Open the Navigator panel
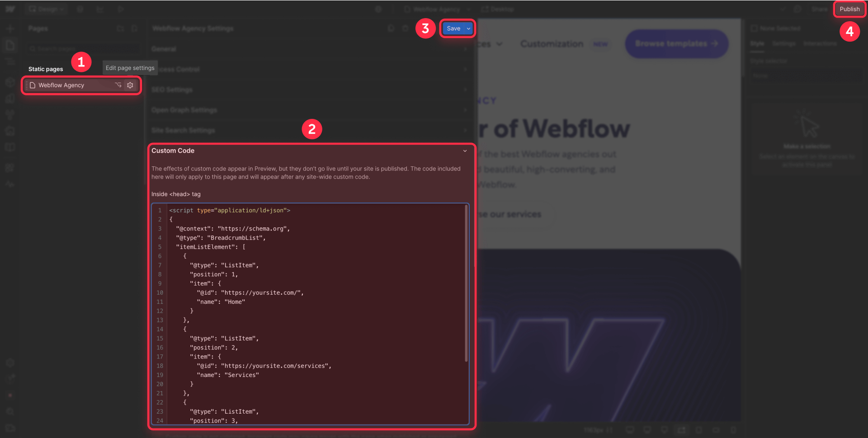 (x=10, y=61)
